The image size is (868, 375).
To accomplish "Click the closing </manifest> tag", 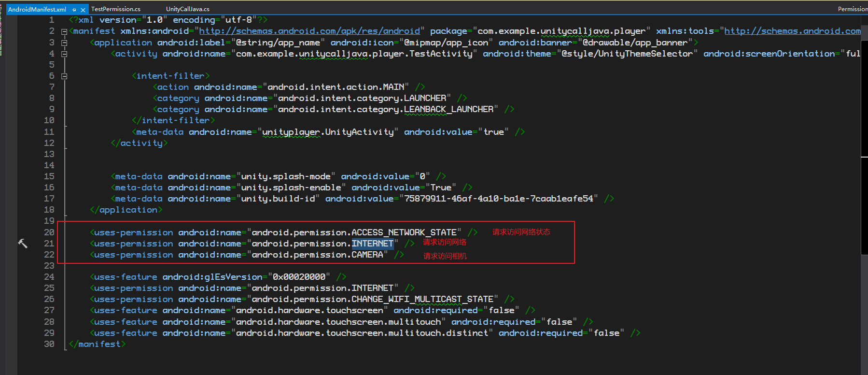I will click(97, 344).
